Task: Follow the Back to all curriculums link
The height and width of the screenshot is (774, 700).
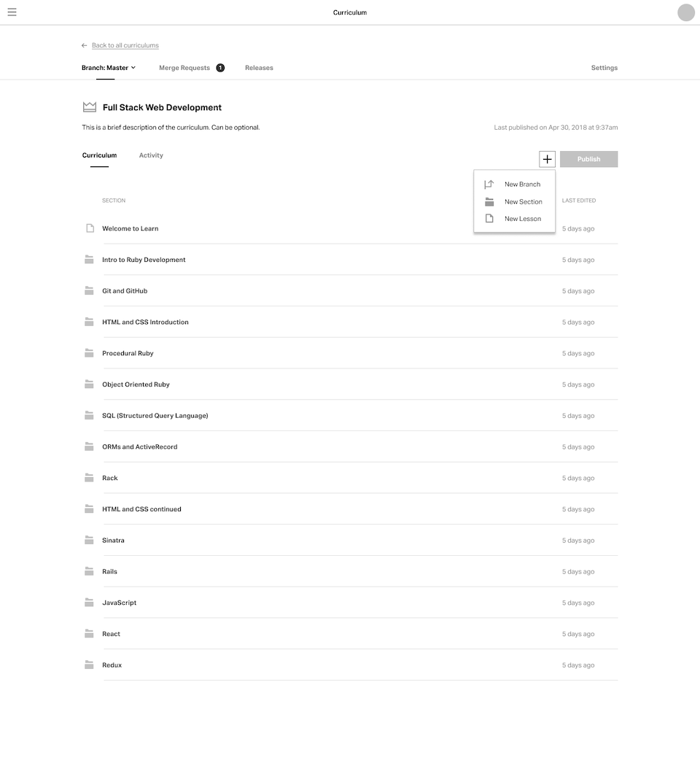Action: 125,45
